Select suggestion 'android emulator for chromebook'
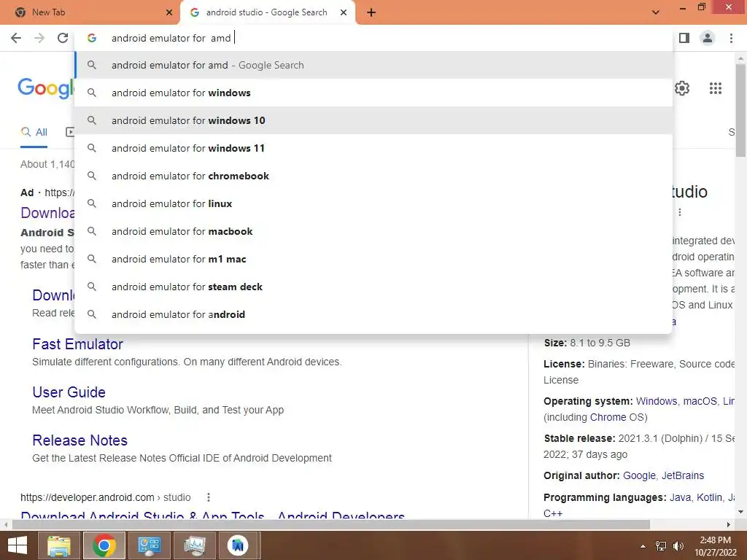This screenshot has height=560, width=747. [x=374, y=176]
